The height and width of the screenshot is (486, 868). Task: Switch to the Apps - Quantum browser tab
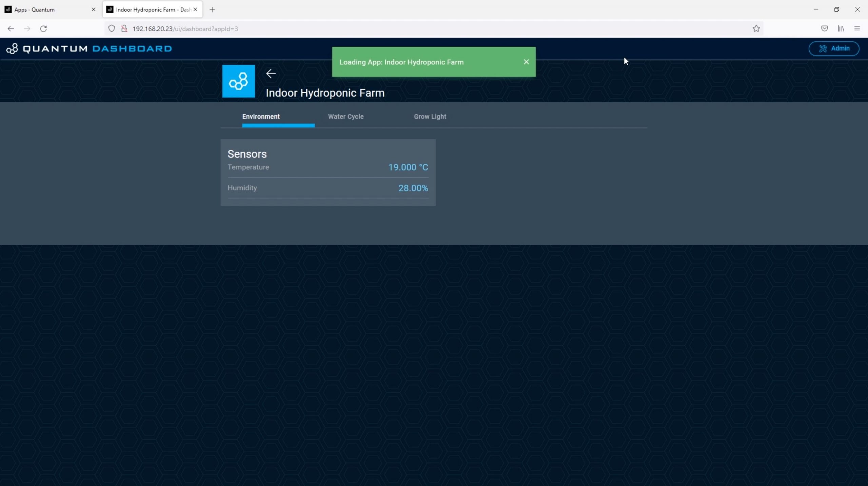click(47, 9)
